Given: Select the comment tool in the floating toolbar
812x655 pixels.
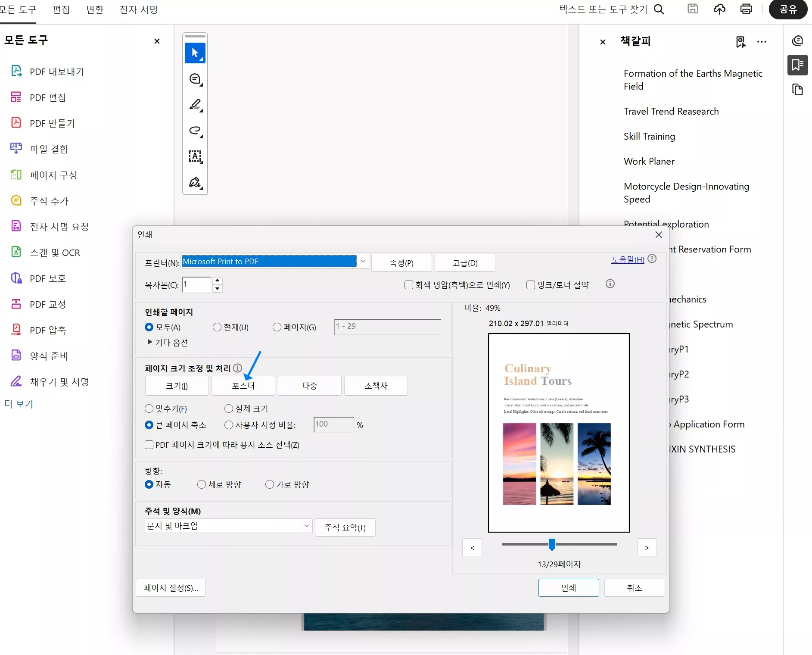Looking at the screenshot, I should [195, 79].
